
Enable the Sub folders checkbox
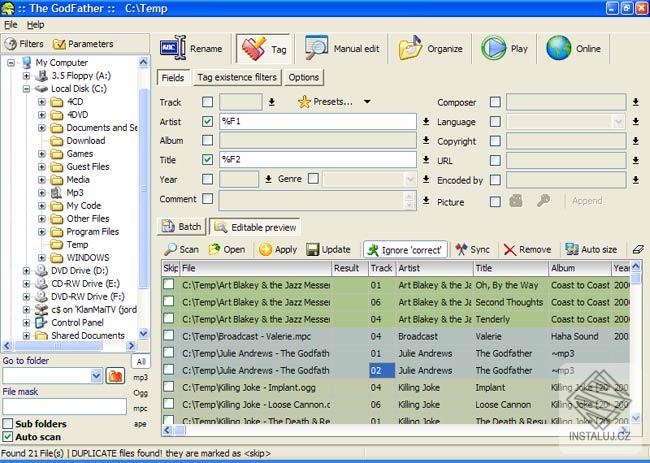pyautogui.click(x=9, y=424)
